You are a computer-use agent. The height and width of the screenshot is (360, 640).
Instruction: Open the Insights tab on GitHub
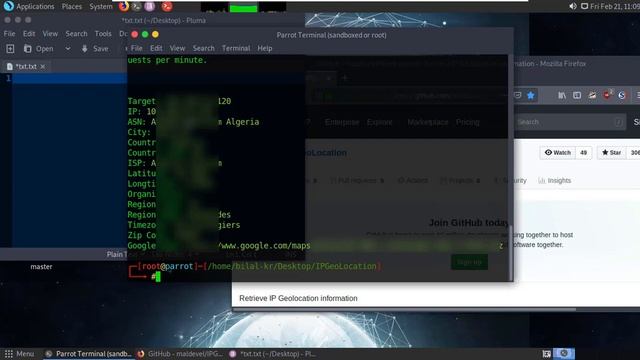pyautogui.click(x=554, y=180)
